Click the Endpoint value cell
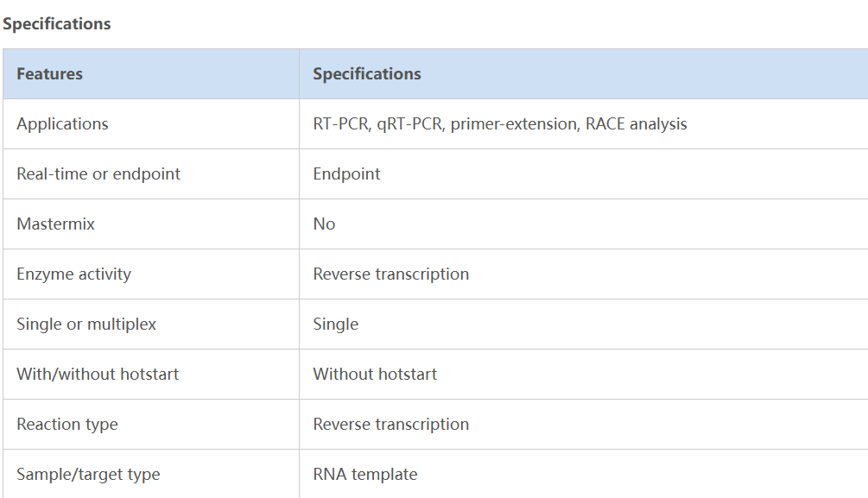Screen dimensions: 868x498 pyautogui.click(x=346, y=173)
